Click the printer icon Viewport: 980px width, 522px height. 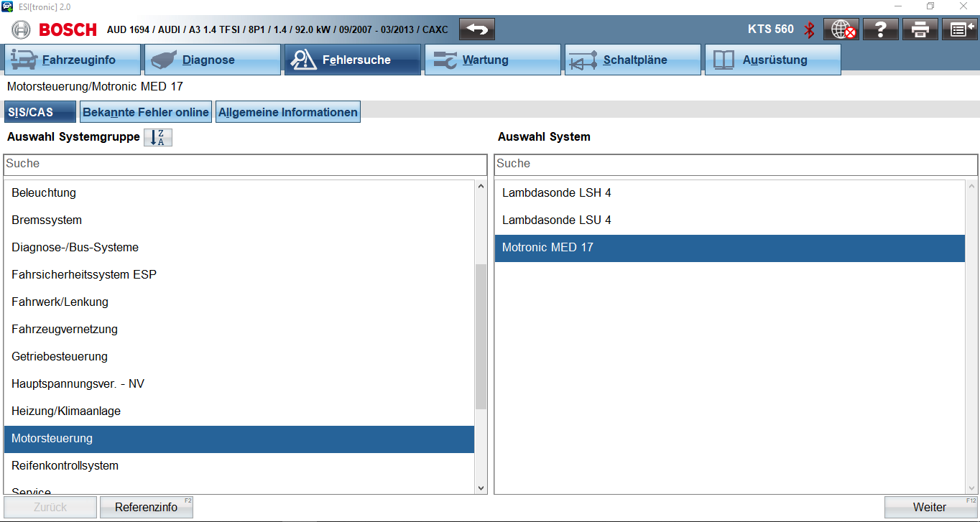[x=920, y=29]
